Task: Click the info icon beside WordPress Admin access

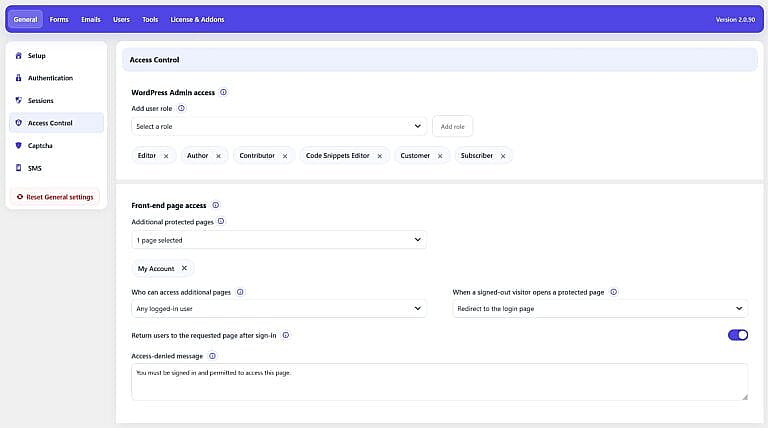Action: click(223, 92)
